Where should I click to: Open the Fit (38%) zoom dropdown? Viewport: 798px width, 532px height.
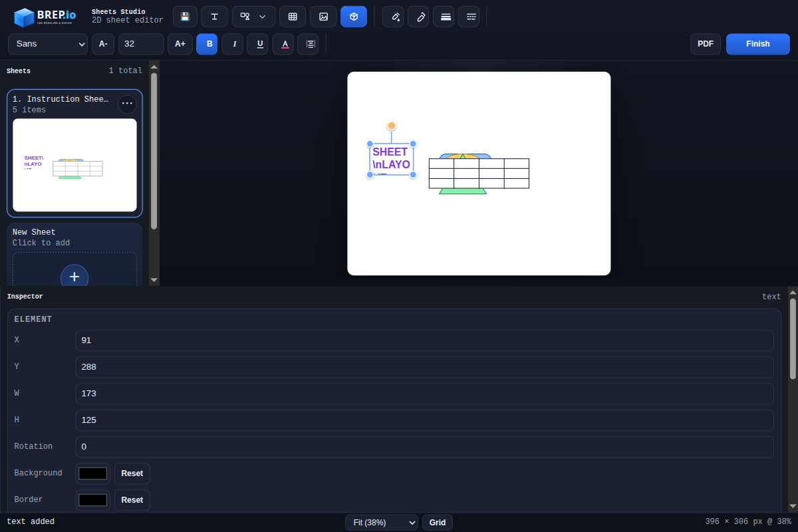[382, 523]
